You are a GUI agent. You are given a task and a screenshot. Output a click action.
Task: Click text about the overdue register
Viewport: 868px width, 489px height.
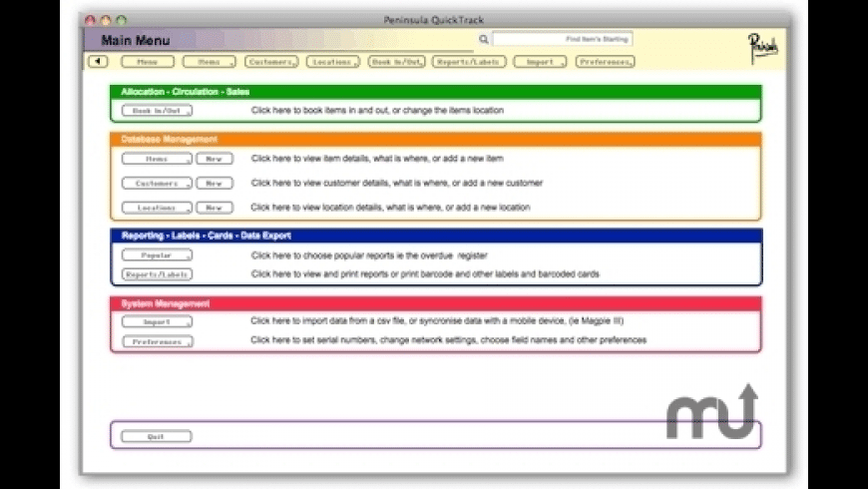[369, 255]
